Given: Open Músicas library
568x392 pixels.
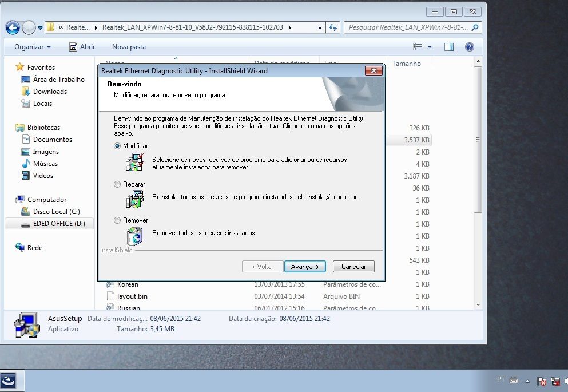Looking at the screenshot, I should 45,164.
